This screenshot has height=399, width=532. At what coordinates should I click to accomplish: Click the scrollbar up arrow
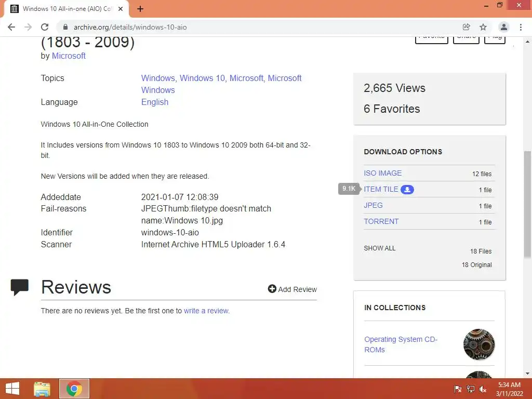click(527, 42)
